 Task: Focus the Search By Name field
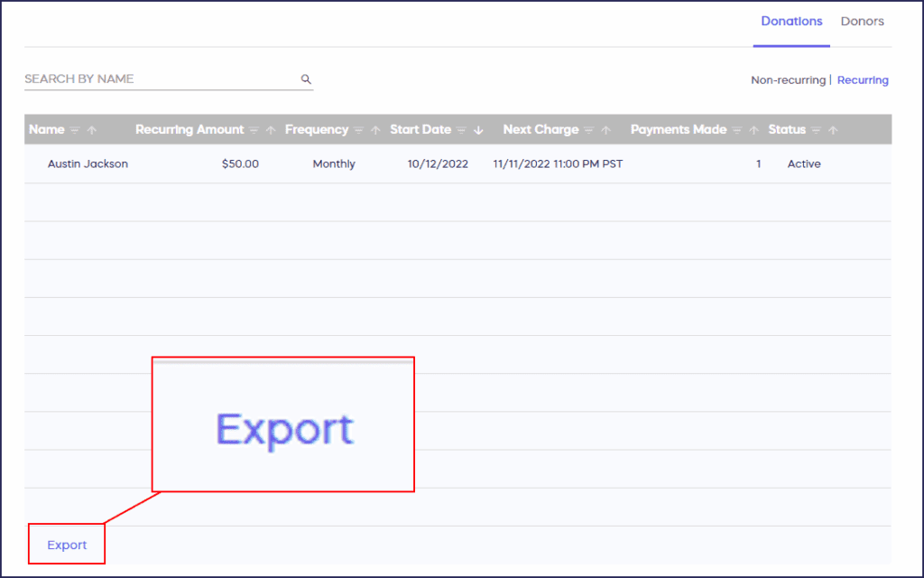(x=158, y=79)
